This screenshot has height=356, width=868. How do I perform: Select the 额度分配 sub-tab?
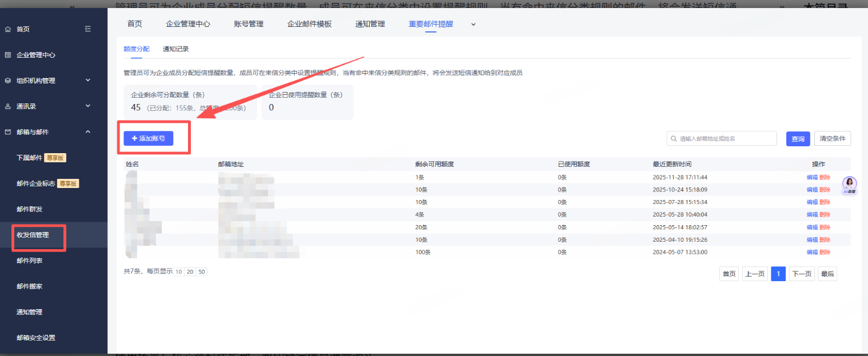tap(137, 49)
